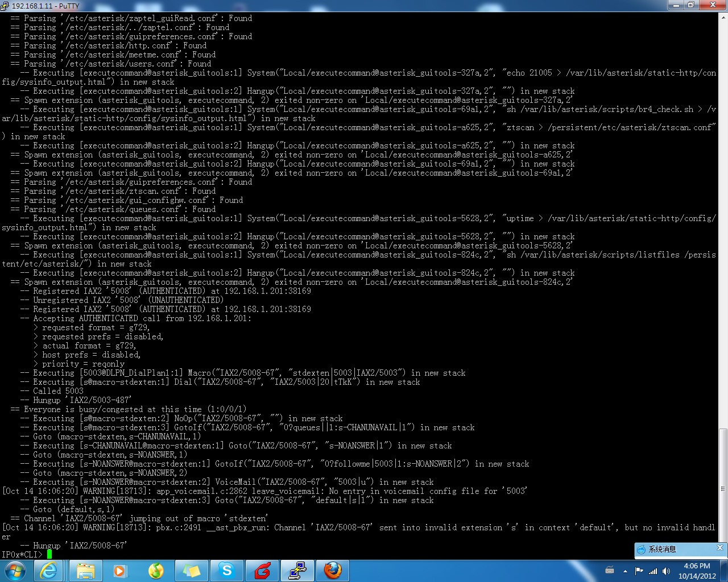Click "Unregistered IAX2 '5008'" line

[x=122, y=300]
